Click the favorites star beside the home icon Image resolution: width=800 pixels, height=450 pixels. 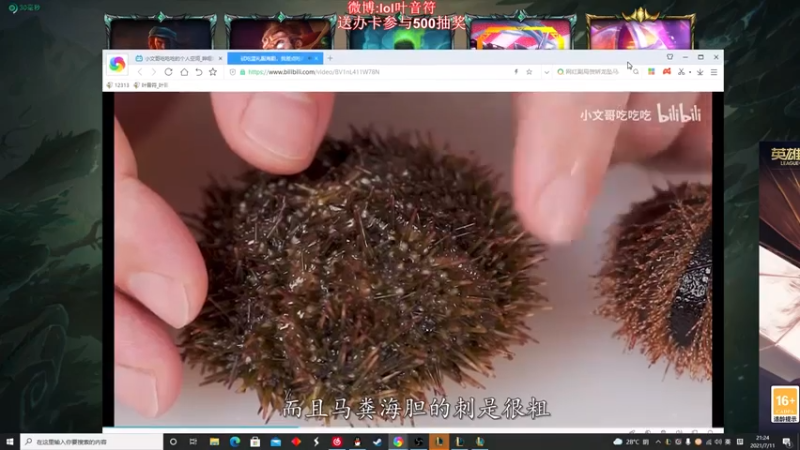[213, 72]
